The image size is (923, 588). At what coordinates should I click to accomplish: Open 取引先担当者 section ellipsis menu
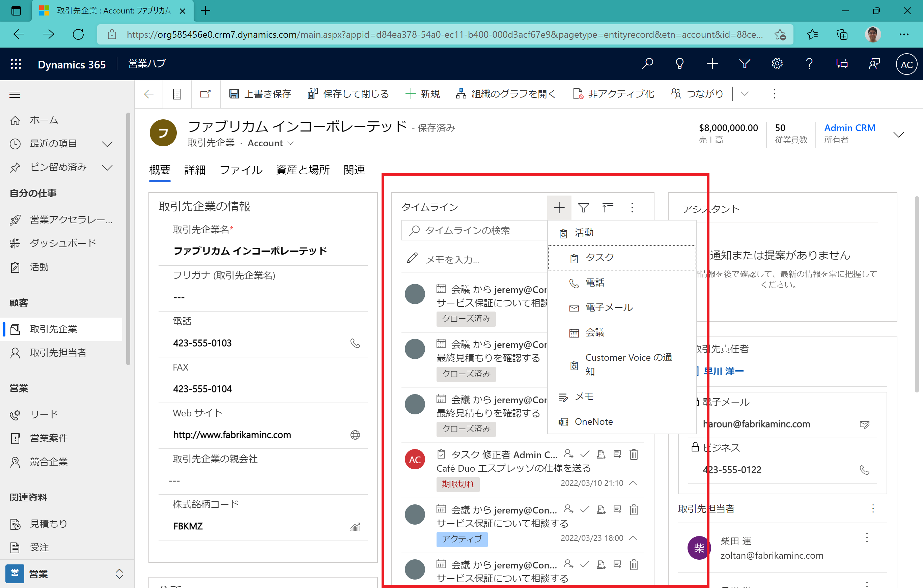(x=873, y=509)
